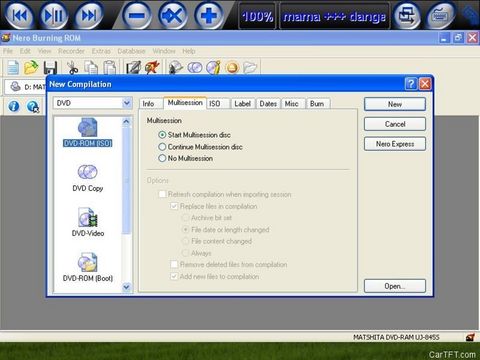
Task: Click the Disc Info icon in toolbar
Action: pyautogui.click(x=176, y=68)
